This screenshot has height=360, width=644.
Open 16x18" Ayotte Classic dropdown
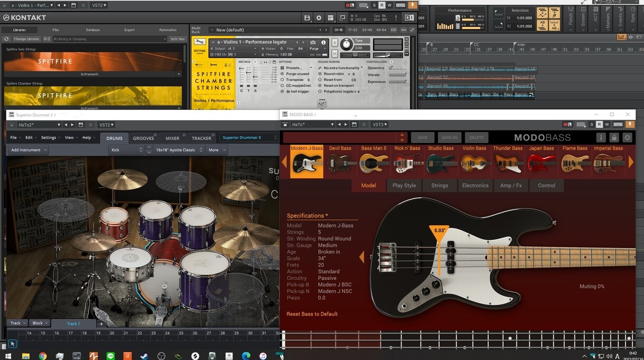click(x=179, y=150)
